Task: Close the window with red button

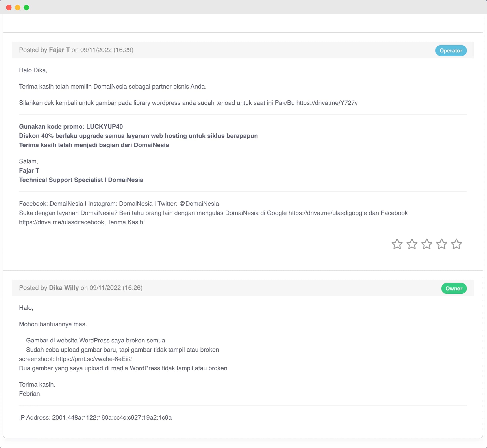Action: (9, 7)
